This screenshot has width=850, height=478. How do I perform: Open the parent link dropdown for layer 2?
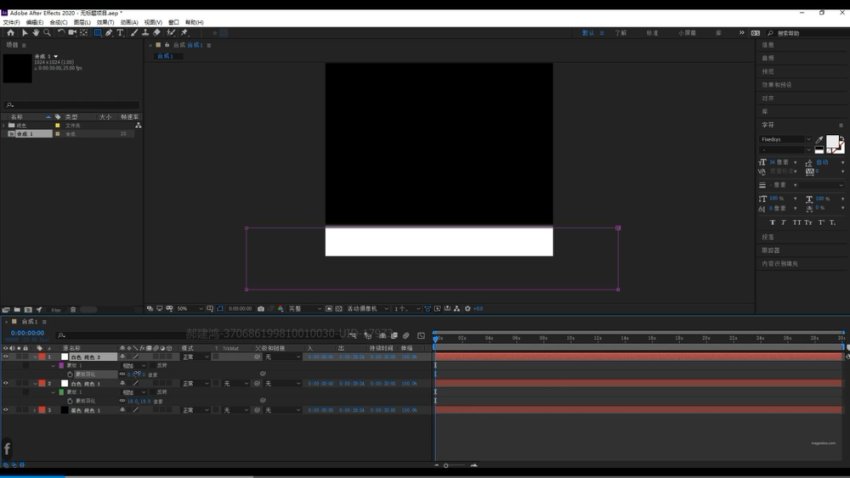pos(282,383)
